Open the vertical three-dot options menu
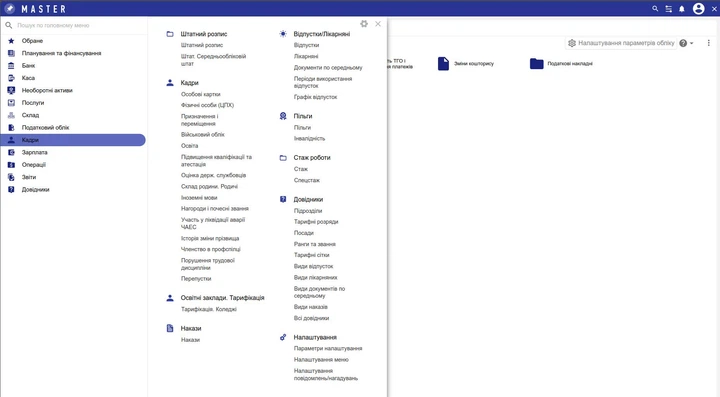Viewport: 720px width, 397px height. tap(709, 43)
